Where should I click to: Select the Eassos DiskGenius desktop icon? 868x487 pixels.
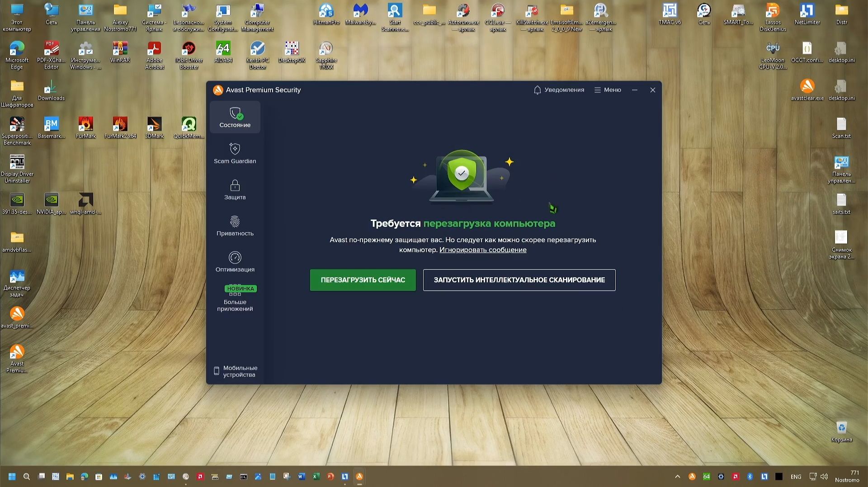point(773,18)
